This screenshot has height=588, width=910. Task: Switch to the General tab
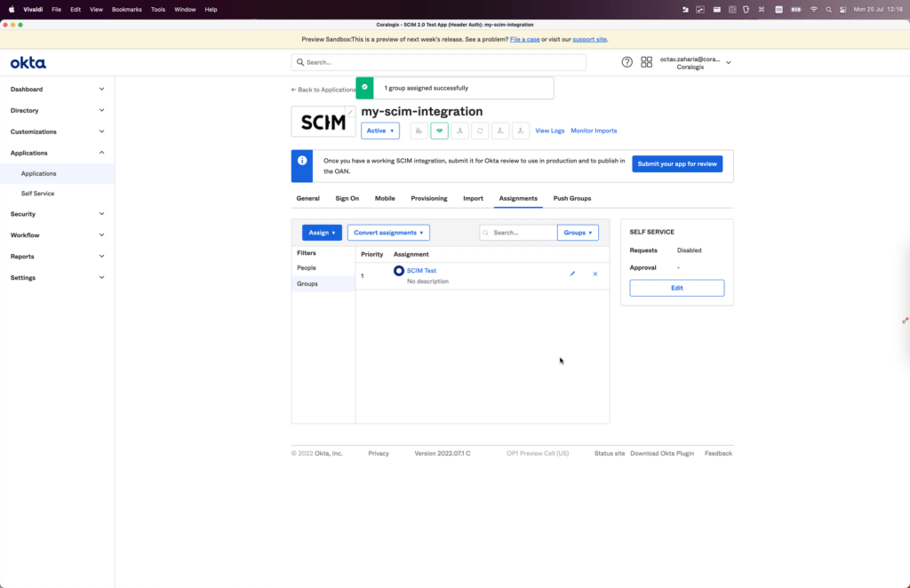coord(307,198)
